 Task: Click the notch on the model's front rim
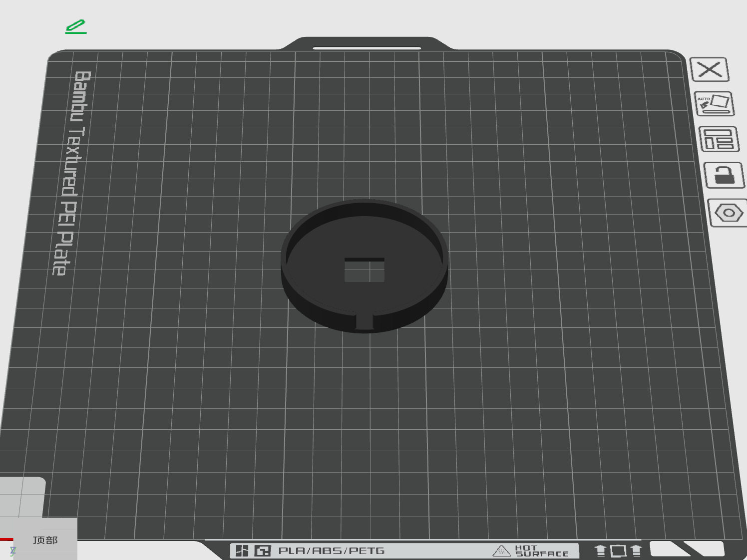365,321
